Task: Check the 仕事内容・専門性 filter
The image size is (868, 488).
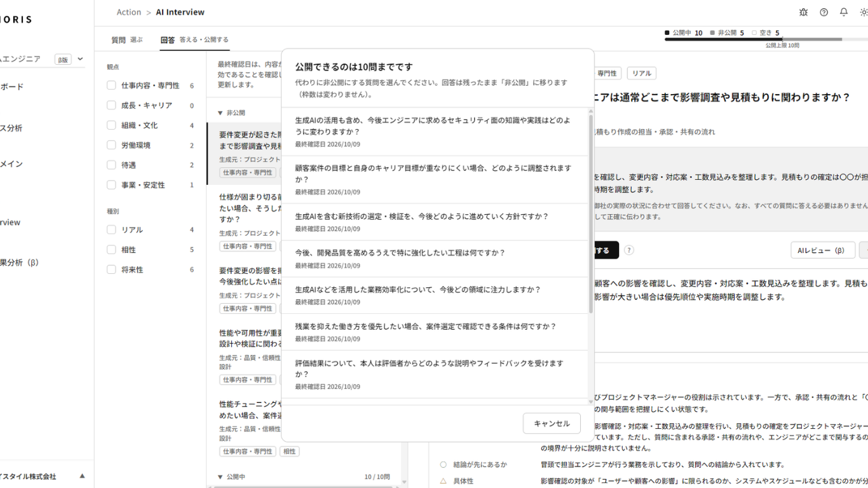Action: tap(111, 85)
